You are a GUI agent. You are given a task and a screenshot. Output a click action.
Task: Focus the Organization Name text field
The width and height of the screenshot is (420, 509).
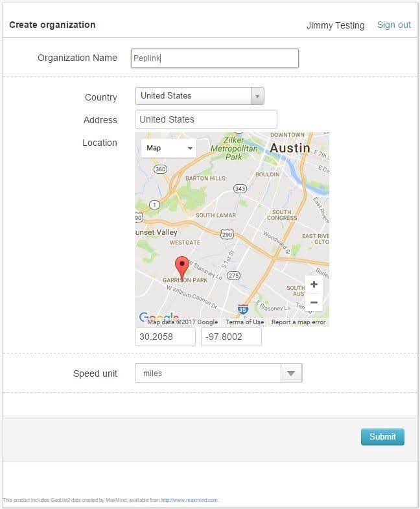(x=214, y=58)
